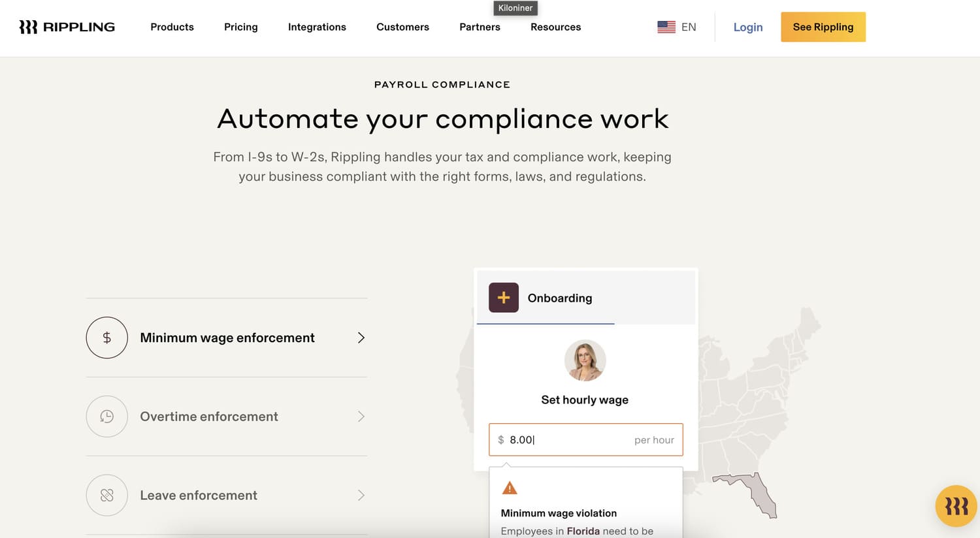Open the Resources menu
The image size is (980, 538).
[x=555, y=27]
